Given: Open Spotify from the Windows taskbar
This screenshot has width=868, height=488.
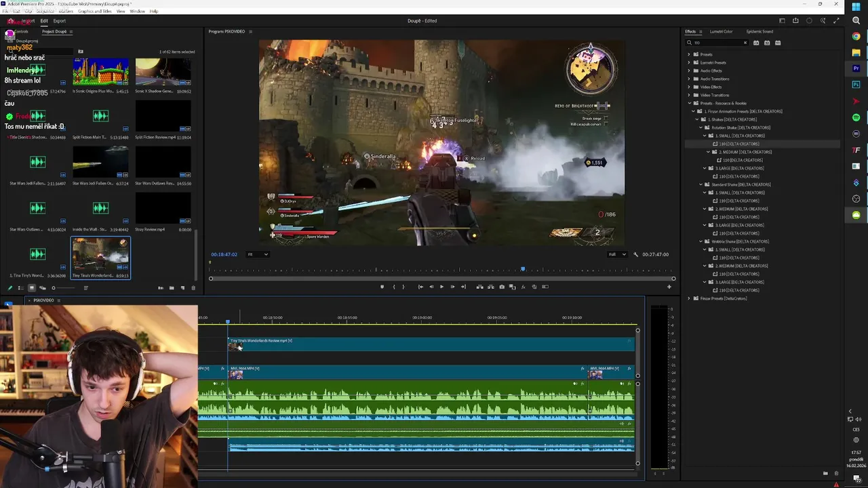Looking at the screenshot, I should [856, 117].
